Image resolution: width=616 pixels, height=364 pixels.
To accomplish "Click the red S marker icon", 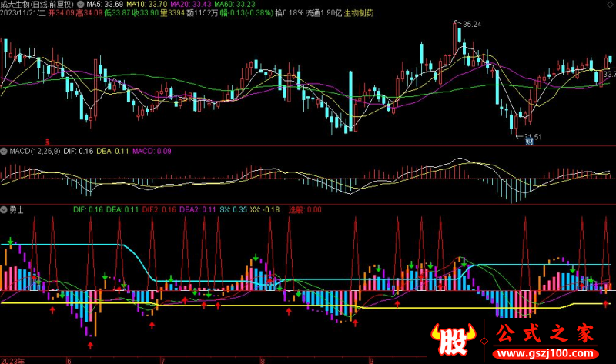I will pyautogui.click(x=48, y=142).
